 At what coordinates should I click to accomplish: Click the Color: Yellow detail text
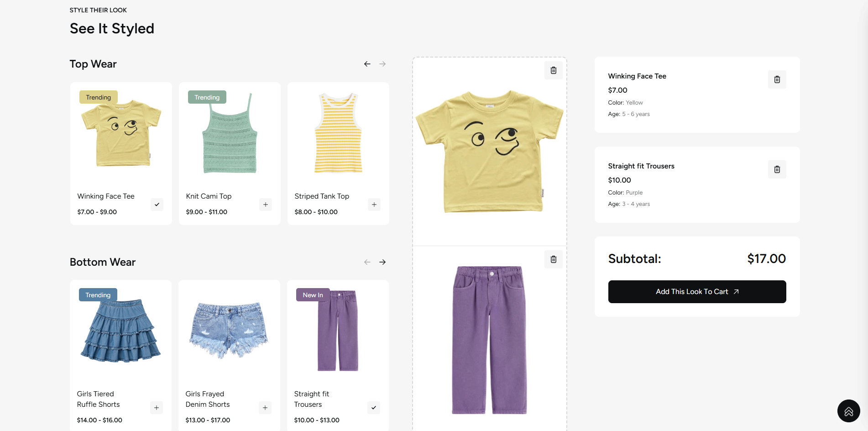pos(626,103)
